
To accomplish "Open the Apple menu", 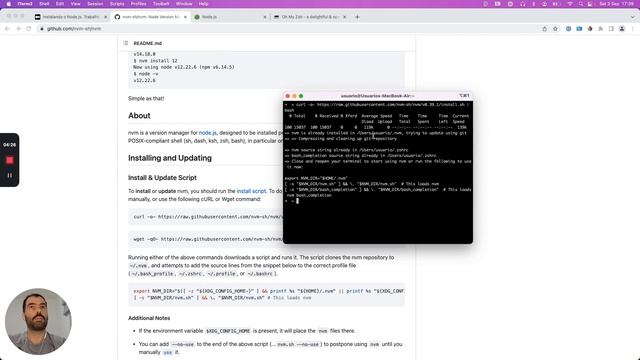I will point(9,4).
